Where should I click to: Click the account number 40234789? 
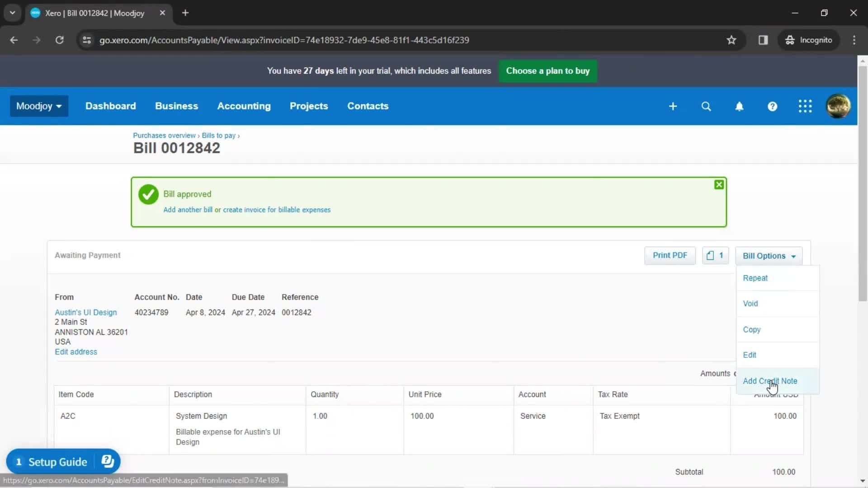[x=151, y=312]
